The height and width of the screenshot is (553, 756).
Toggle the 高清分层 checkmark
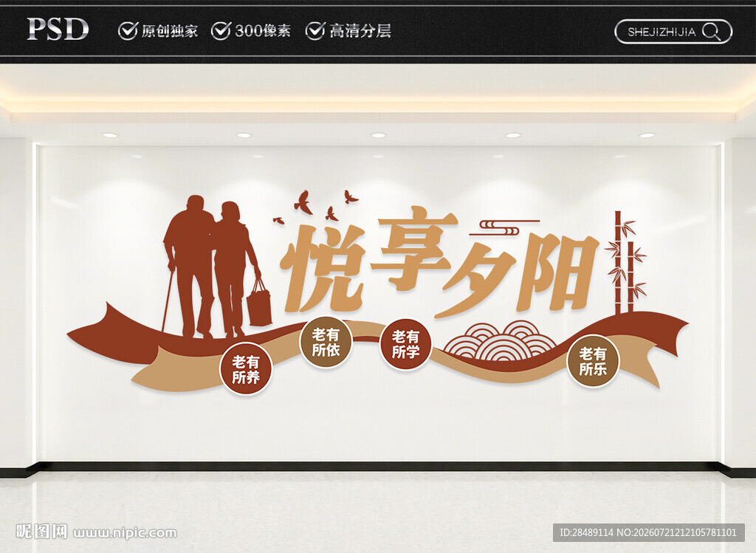(315, 30)
